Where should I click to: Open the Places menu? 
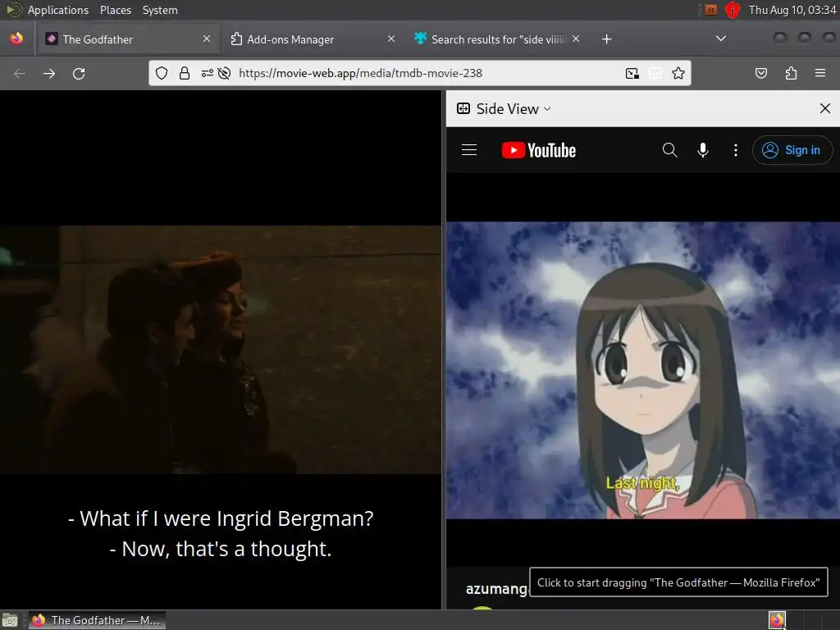[x=115, y=10]
